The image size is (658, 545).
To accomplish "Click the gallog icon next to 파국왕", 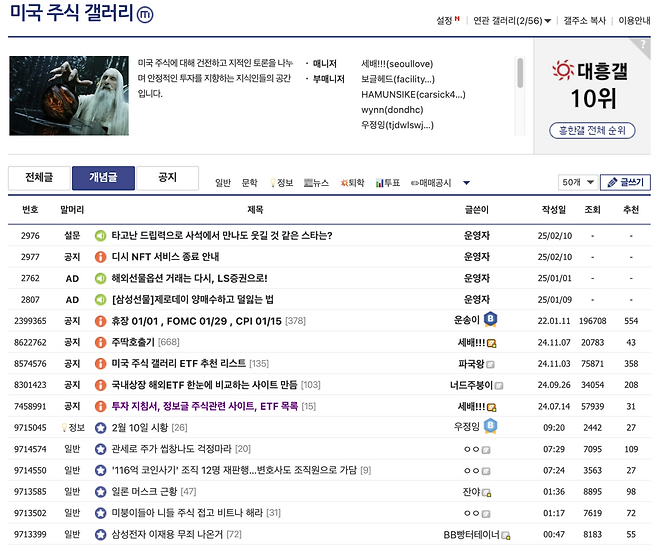I will tap(490, 365).
